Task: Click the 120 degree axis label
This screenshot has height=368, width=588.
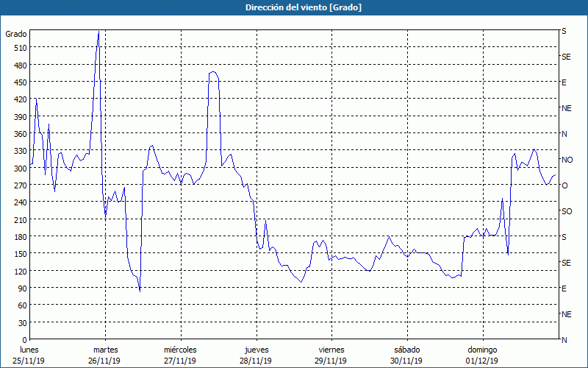Action: click(21, 271)
